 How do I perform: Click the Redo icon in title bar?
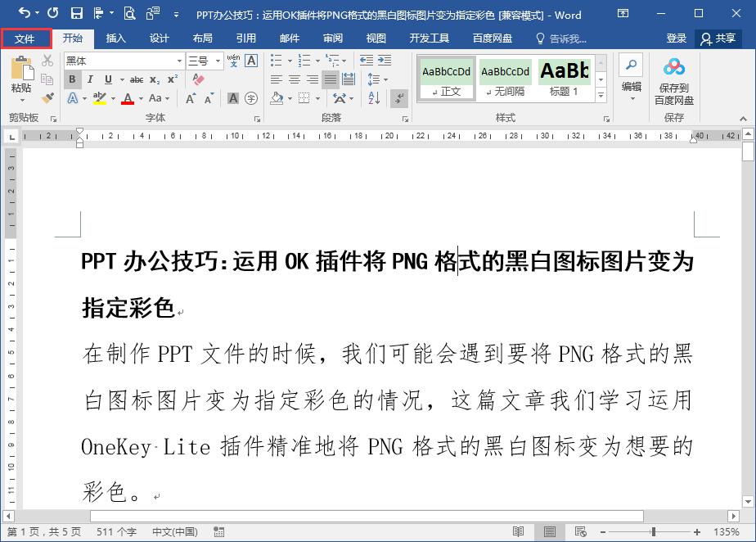click(52, 13)
